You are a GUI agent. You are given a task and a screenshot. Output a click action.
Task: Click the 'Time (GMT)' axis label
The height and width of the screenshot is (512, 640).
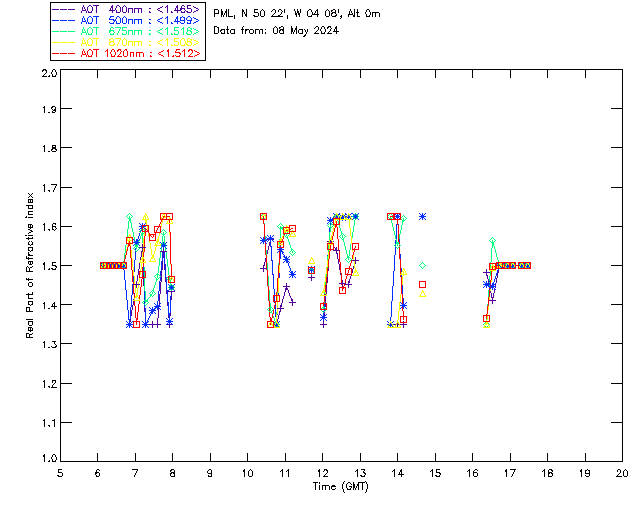340,487
